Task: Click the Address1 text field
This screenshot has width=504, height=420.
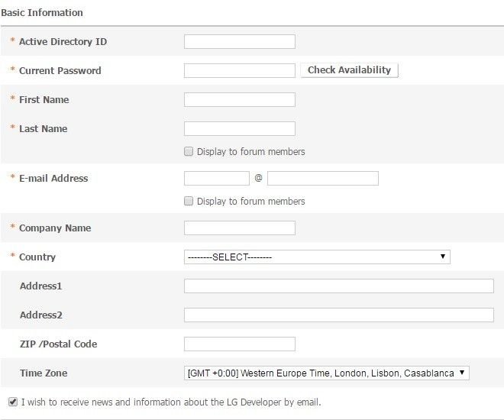Action: pyautogui.click(x=339, y=286)
